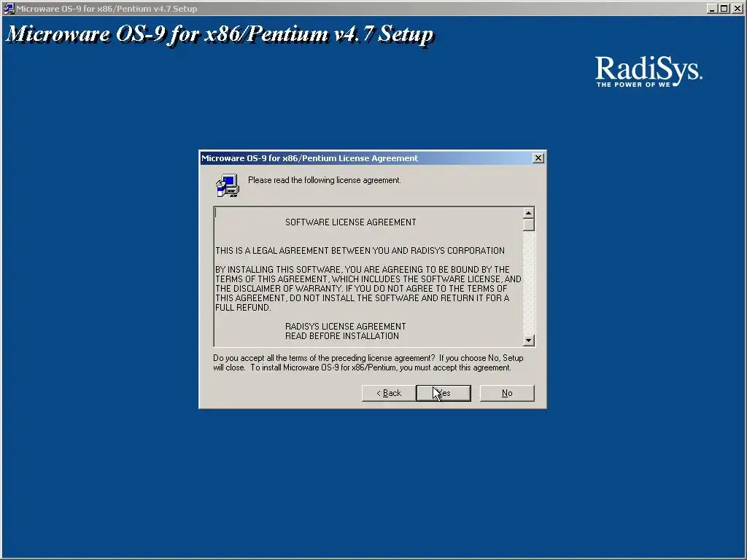Minimize the Setup main window
This screenshot has height=560, width=747.
[x=712, y=9]
